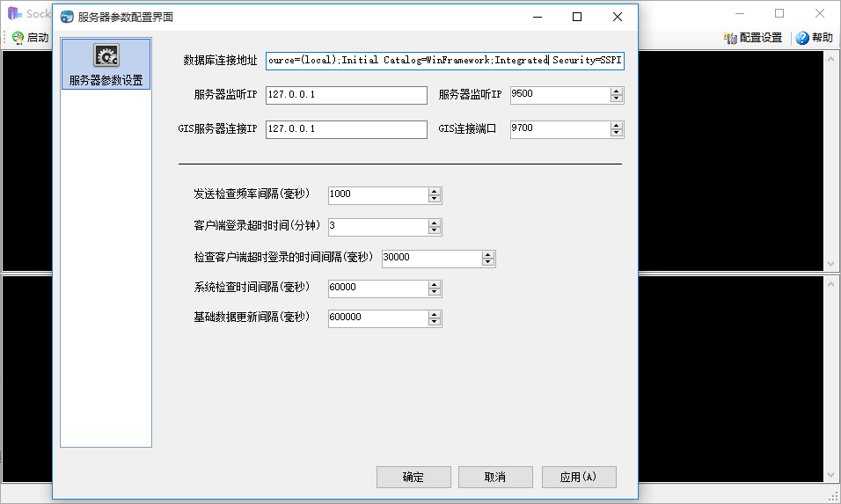Decrease 系统检查时间间隔 value

click(435, 293)
